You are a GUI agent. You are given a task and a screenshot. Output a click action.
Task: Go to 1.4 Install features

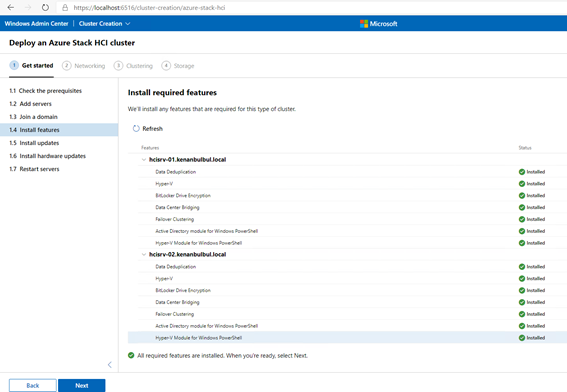[59, 130]
